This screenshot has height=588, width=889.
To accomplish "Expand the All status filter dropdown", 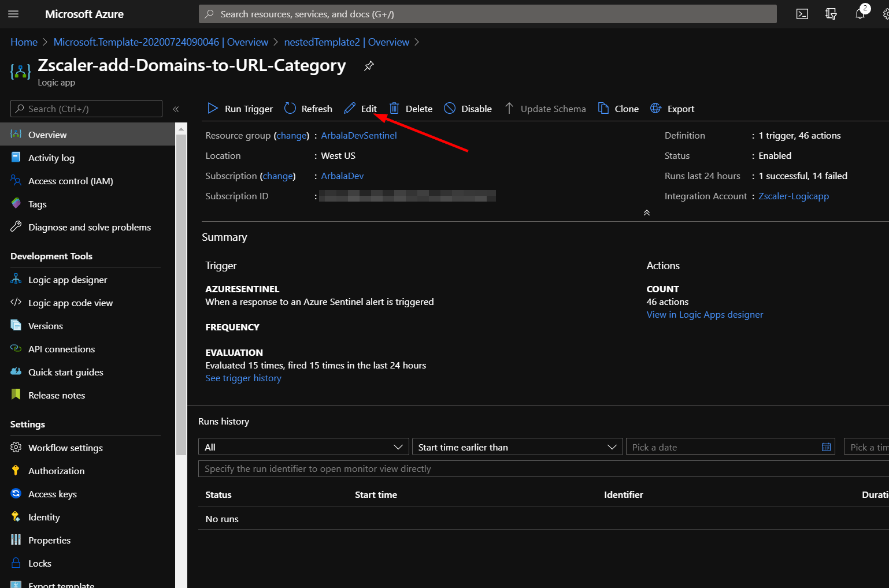I will pyautogui.click(x=303, y=446).
